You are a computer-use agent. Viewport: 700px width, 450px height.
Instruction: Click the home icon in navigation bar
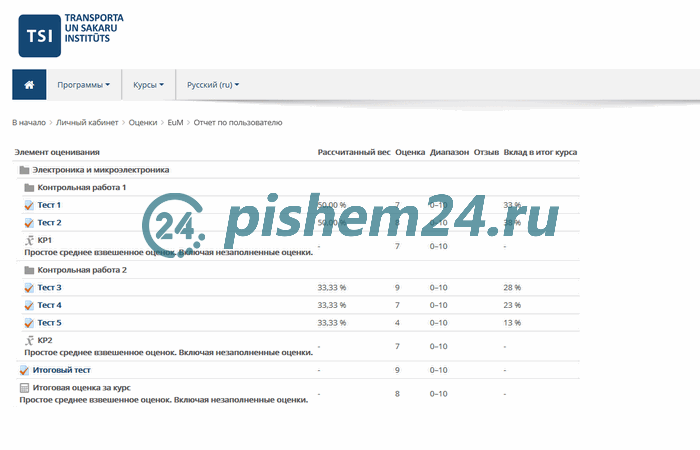[x=29, y=85]
